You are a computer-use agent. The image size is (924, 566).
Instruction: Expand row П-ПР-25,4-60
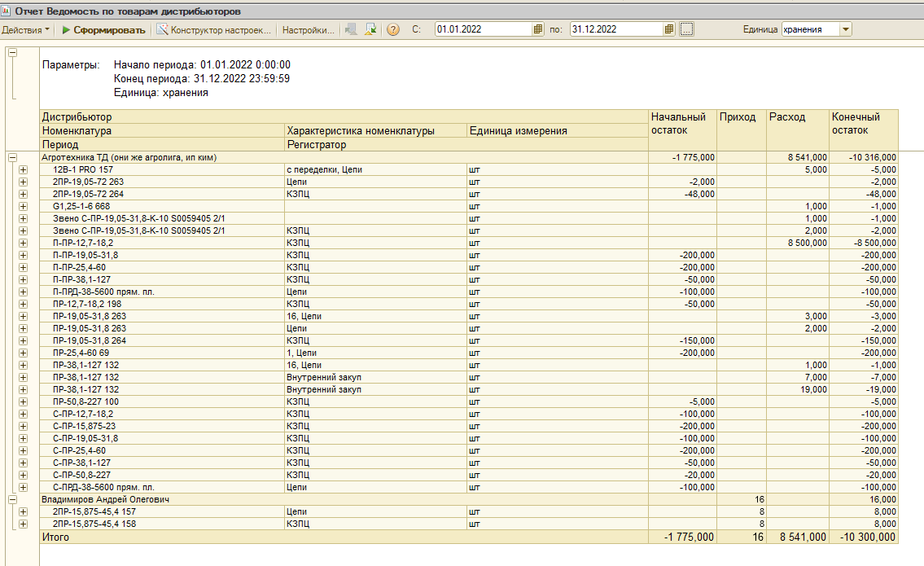coord(23,268)
